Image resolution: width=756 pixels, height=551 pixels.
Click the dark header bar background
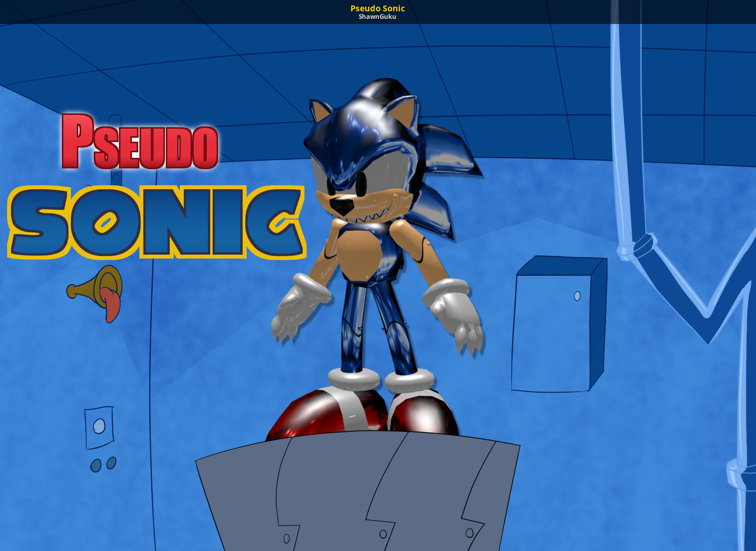pyautogui.click(x=157, y=12)
